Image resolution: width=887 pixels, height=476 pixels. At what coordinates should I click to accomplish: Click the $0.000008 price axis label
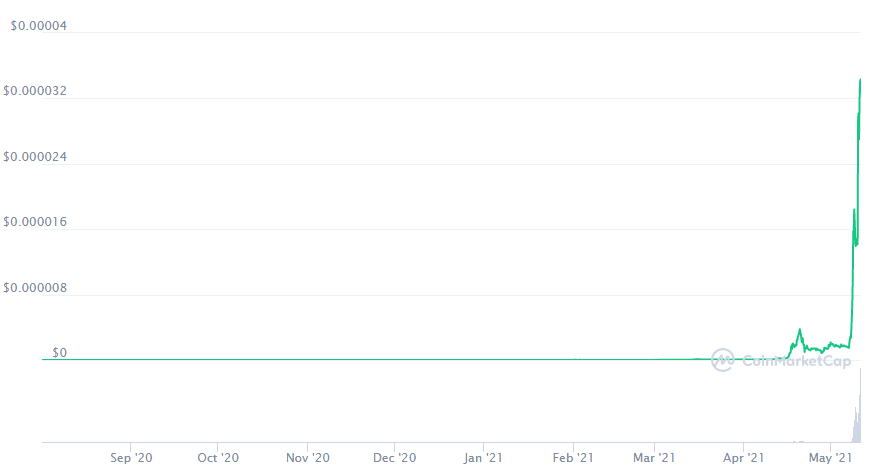(x=35, y=288)
